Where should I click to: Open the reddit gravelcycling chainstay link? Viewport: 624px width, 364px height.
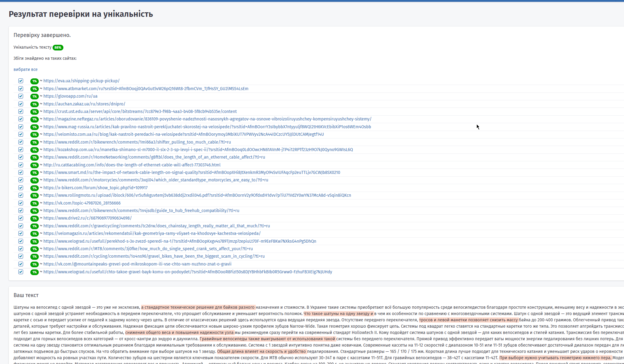[156, 226]
